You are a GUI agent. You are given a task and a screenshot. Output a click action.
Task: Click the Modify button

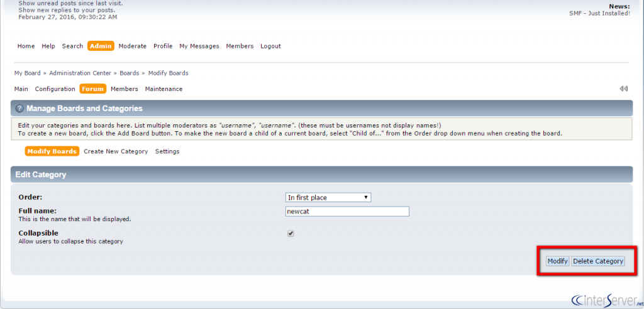point(557,261)
